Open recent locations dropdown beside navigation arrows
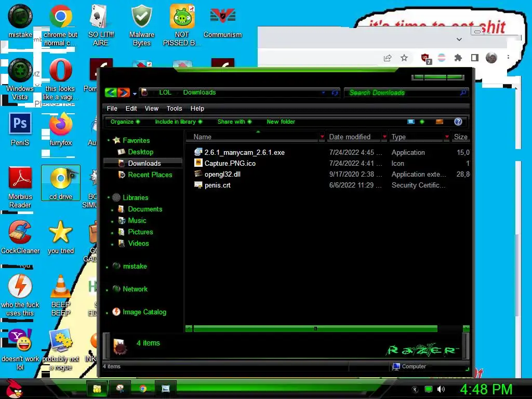The width and height of the screenshot is (532, 399). click(135, 94)
